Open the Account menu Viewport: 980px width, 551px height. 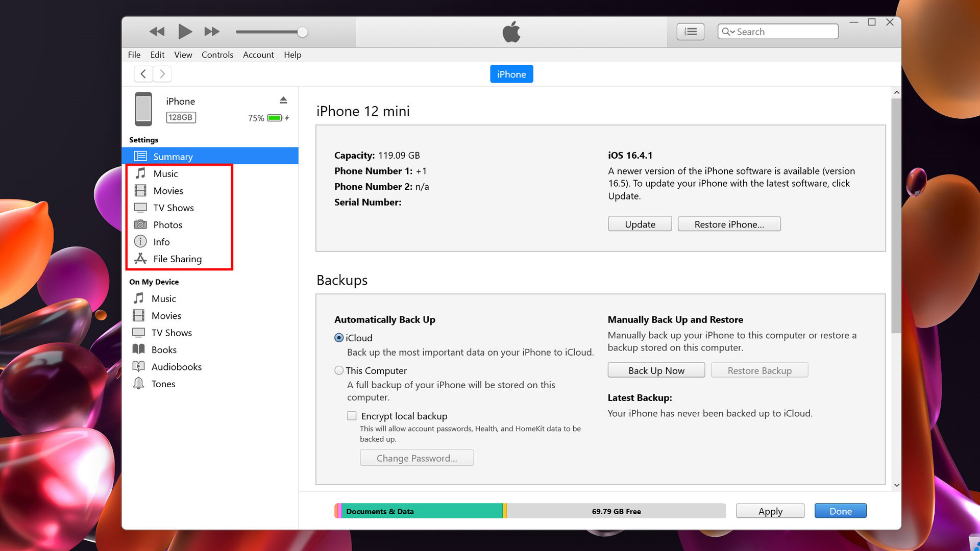tap(258, 55)
